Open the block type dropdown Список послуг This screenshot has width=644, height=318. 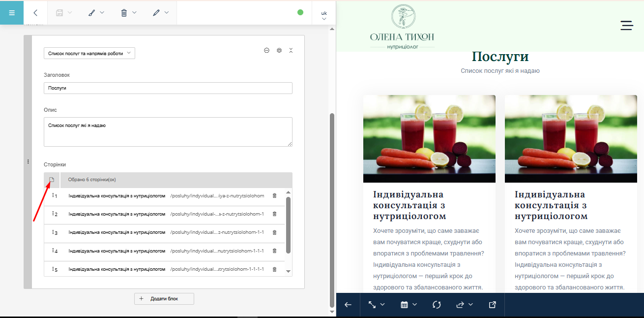click(x=89, y=53)
